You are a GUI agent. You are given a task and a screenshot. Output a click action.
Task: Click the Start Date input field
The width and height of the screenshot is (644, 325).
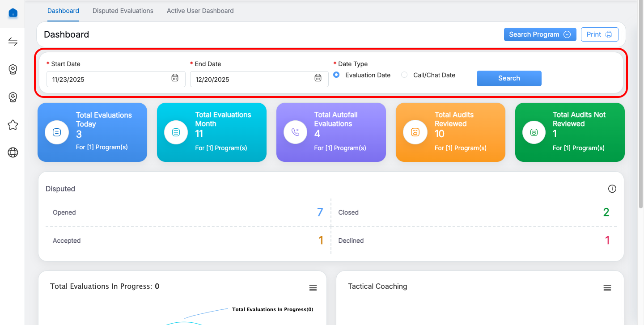click(107, 80)
